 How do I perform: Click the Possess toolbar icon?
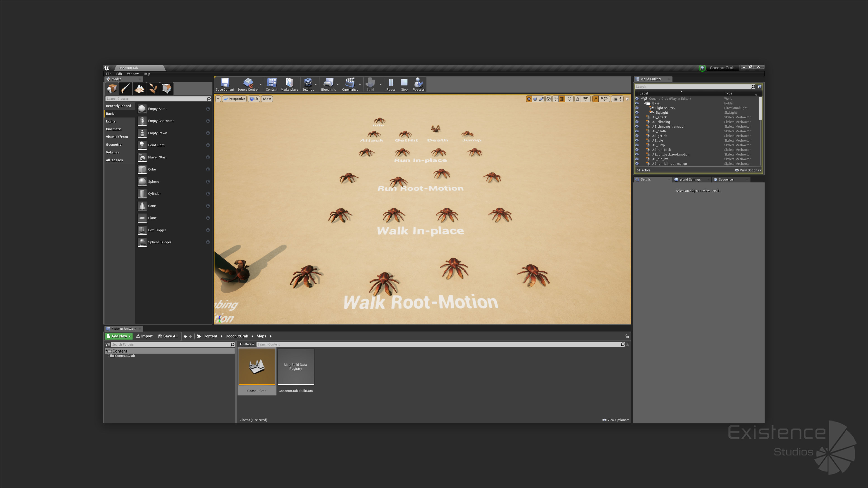click(418, 84)
